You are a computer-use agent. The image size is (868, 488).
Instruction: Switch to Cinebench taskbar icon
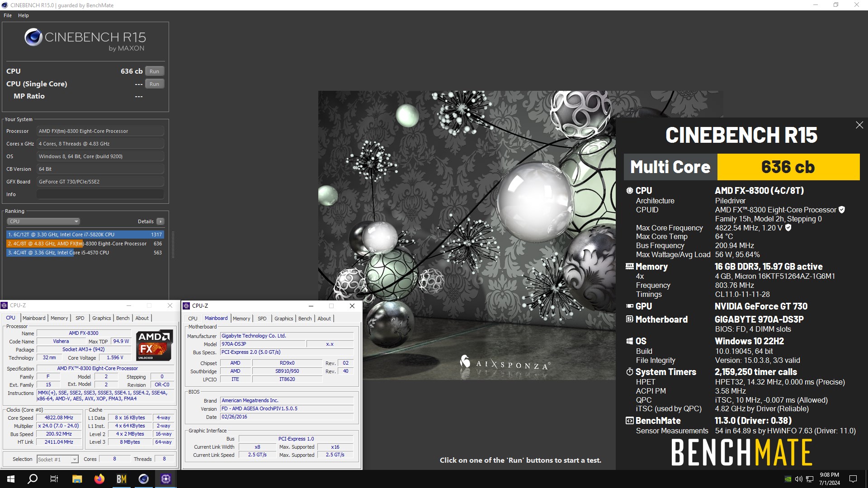click(143, 479)
